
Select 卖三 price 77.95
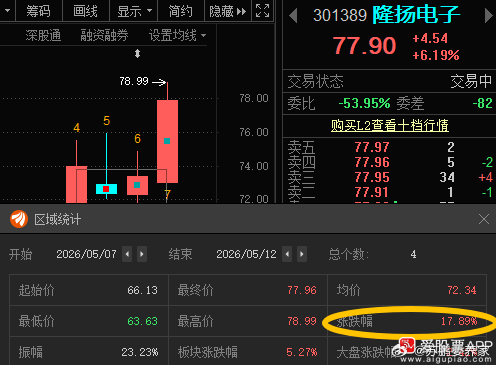(x=372, y=177)
